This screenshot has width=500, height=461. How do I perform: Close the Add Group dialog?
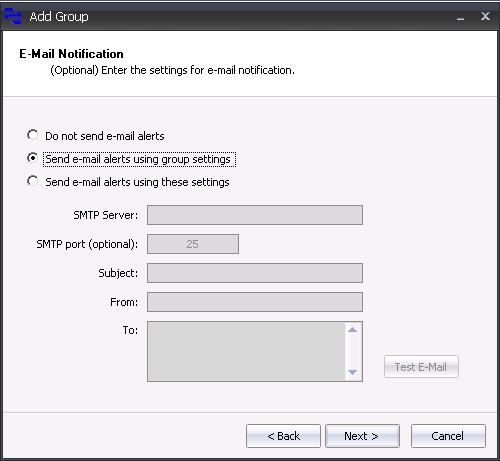click(x=485, y=16)
